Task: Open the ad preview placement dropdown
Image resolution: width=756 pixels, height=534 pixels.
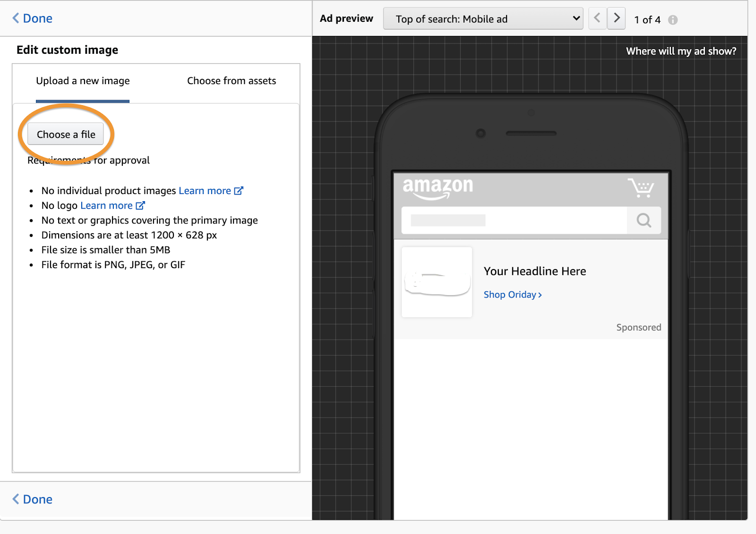Action: [483, 19]
